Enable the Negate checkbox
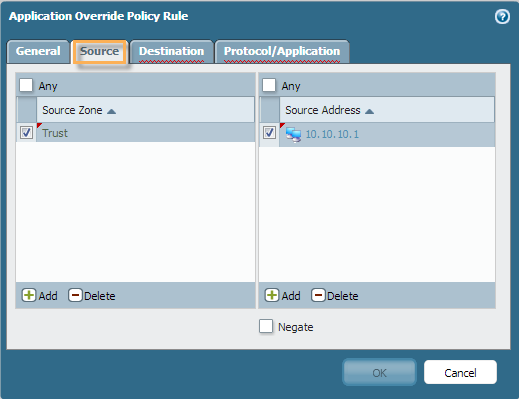The image size is (519, 399). (x=266, y=326)
